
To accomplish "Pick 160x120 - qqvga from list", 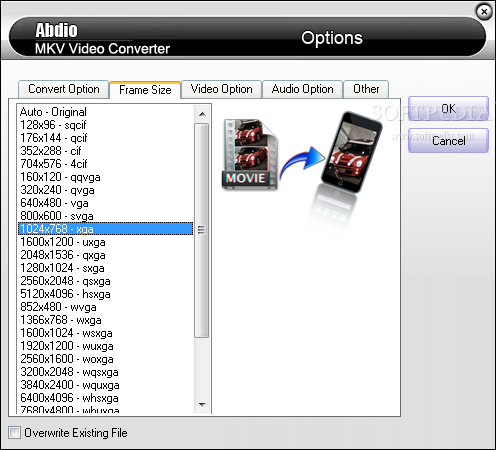I will point(105,177).
